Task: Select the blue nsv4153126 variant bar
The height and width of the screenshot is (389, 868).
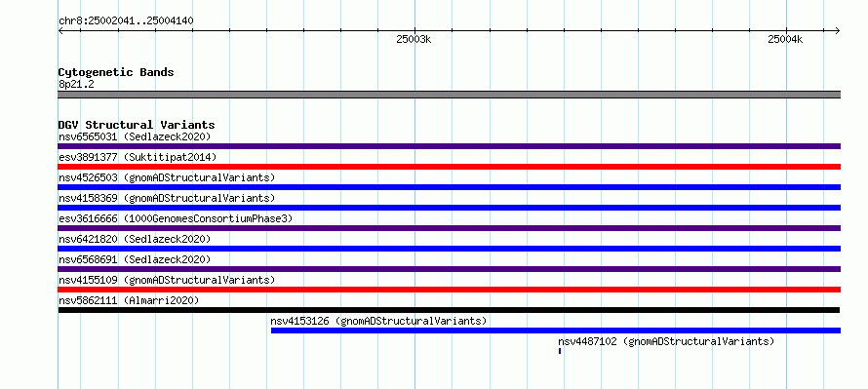Action: [556, 331]
